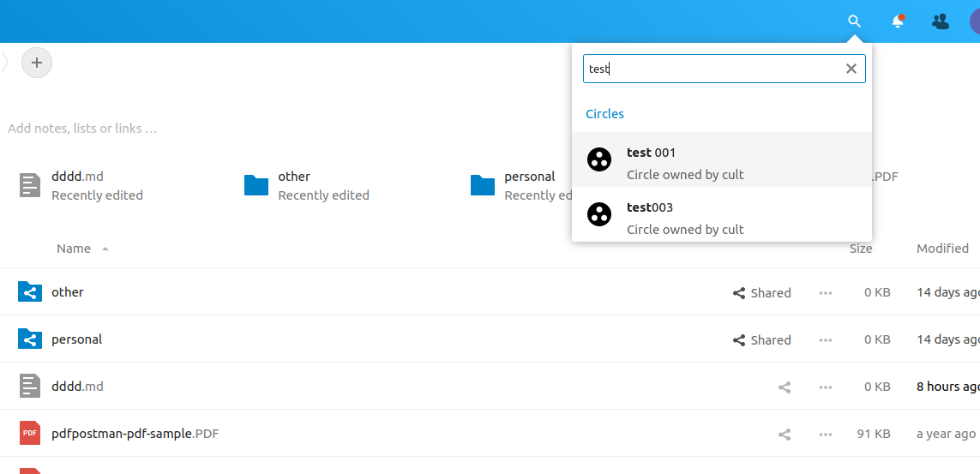
Task: Click the a year ago modified time
Action: pyautogui.click(x=947, y=434)
